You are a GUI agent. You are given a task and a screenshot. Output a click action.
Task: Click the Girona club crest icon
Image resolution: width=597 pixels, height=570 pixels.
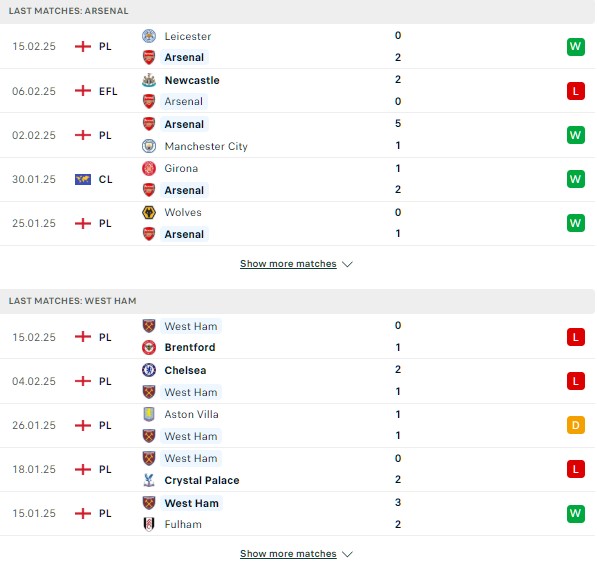tap(149, 168)
